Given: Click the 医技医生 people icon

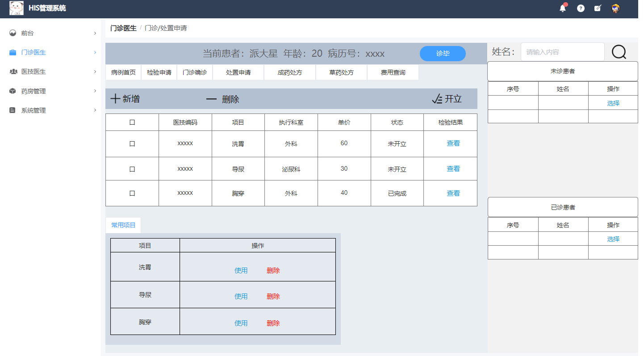Looking at the screenshot, I should (x=13, y=71).
